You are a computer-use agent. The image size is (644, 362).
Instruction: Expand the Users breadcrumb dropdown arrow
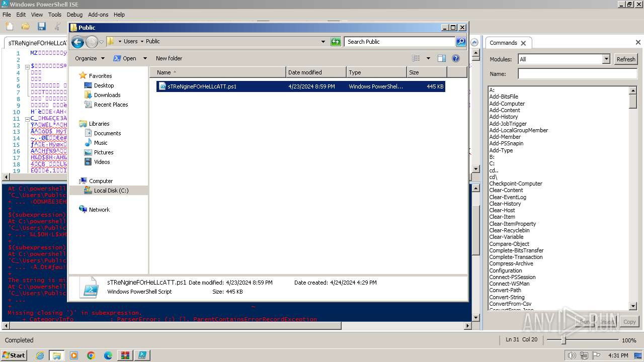coord(120,42)
